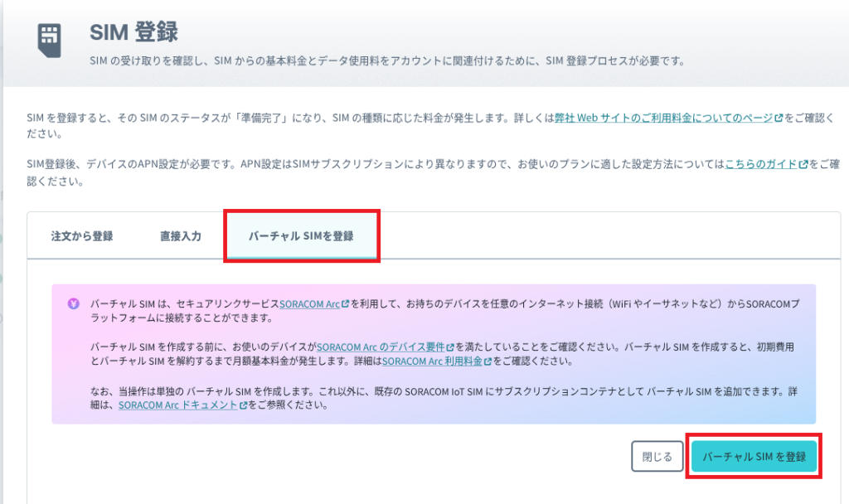
Task: Click the purple yen icon in info box
Action: coord(73,303)
